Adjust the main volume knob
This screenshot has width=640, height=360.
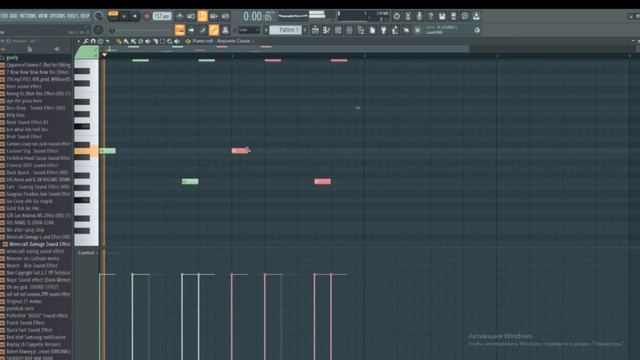pyautogui.click(x=98, y=16)
